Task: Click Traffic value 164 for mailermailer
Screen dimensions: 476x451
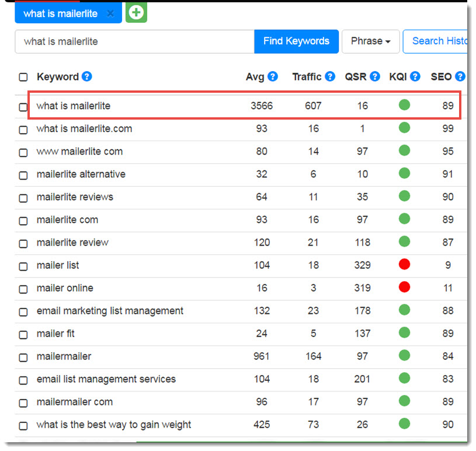Action: click(x=313, y=356)
